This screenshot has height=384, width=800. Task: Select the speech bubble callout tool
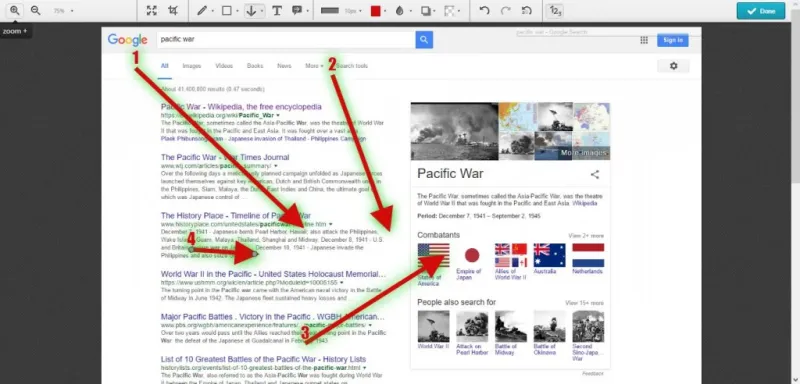click(x=296, y=11)
